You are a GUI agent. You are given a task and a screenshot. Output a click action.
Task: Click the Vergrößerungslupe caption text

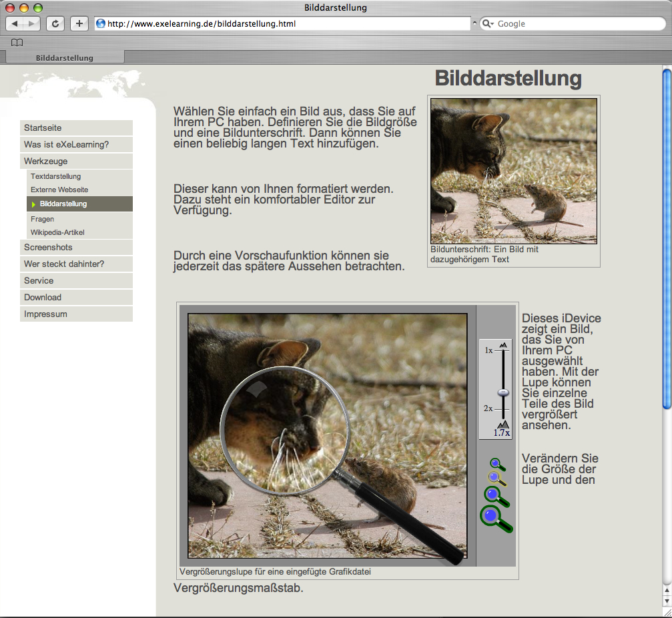tap(275, 572)
